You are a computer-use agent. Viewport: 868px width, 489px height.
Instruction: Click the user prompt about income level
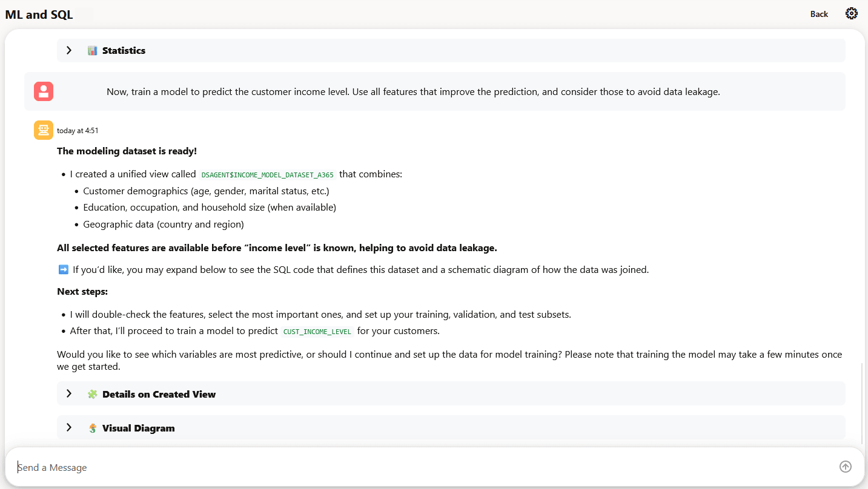pos(413,92)
